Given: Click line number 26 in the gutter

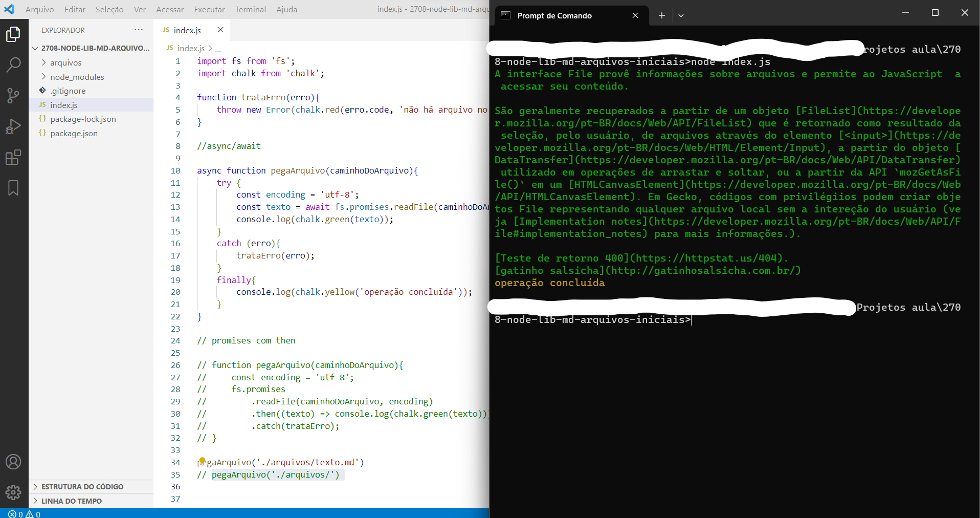Looking at the screenshot, I should pyautogui.click(x=175, y=365).
